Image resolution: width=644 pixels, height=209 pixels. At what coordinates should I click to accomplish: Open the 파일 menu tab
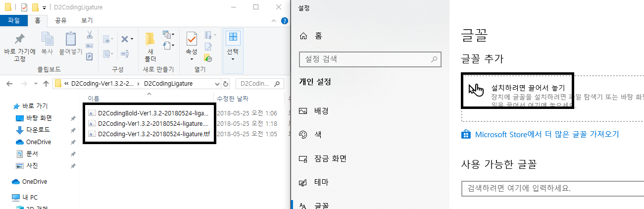click(x=14, y=20)
